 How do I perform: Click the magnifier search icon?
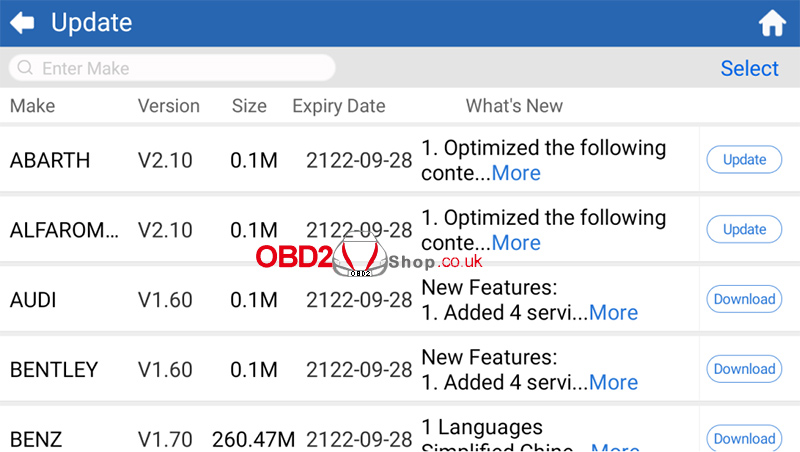click(25, 68)
